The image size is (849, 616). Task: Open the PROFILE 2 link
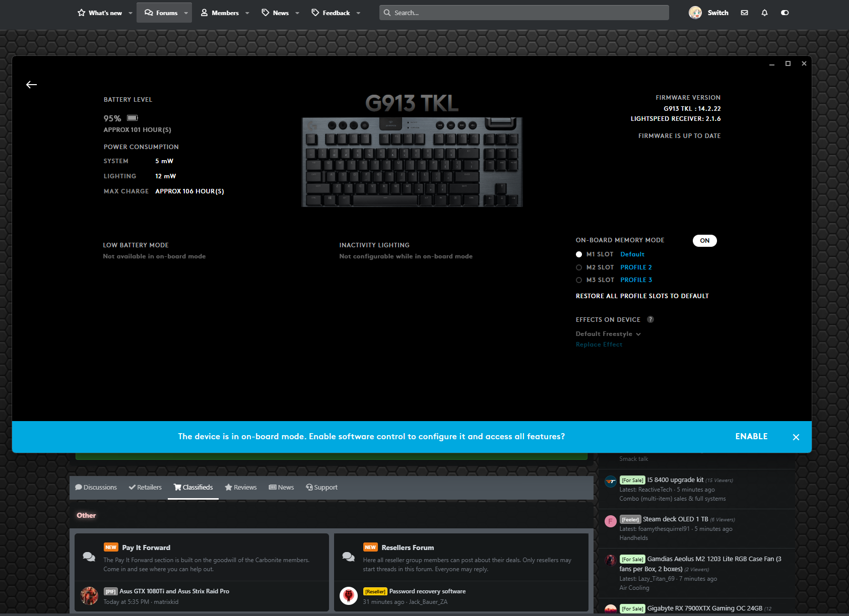pos(636,267)
